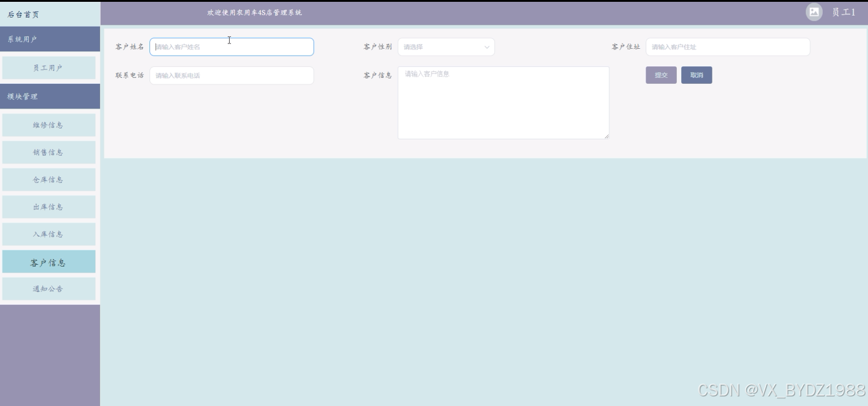Viewport: 868px width, 406px height.
Task: Click the 取消 button
Action: pos(696,75)
